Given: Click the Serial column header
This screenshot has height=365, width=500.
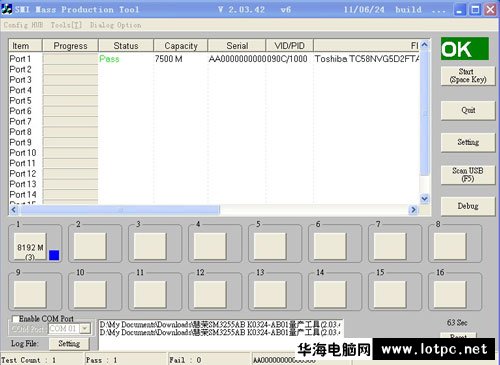Looking at the screenshot, I should click(237, 46).
